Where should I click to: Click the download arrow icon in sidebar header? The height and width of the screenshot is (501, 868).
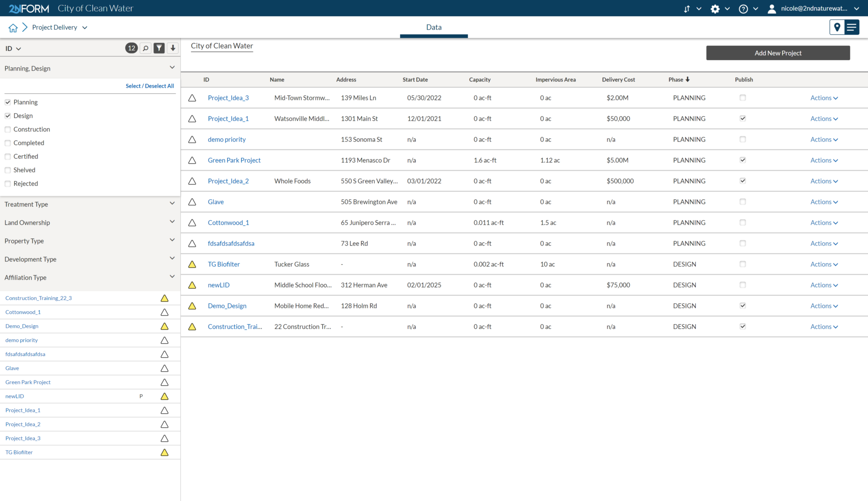click(x=174, y=48)
